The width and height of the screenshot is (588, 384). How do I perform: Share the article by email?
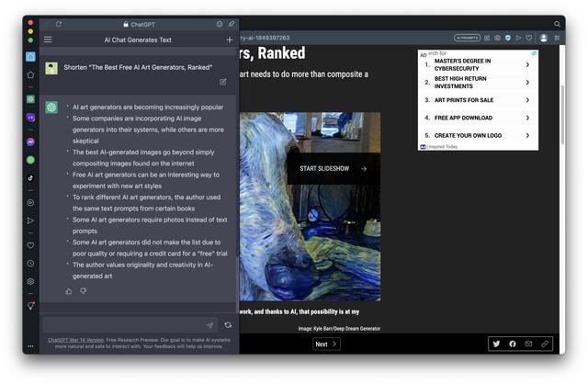click(528, 344)
